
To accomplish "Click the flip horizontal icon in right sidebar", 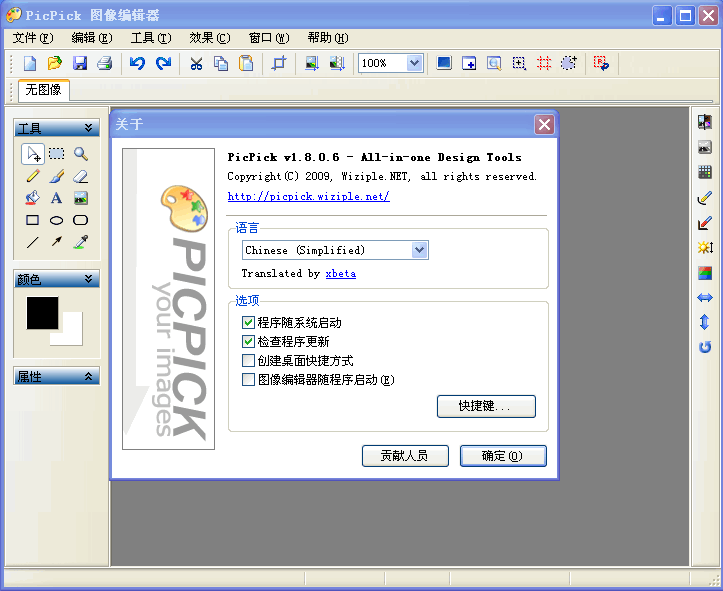I will tap(705, 298).
